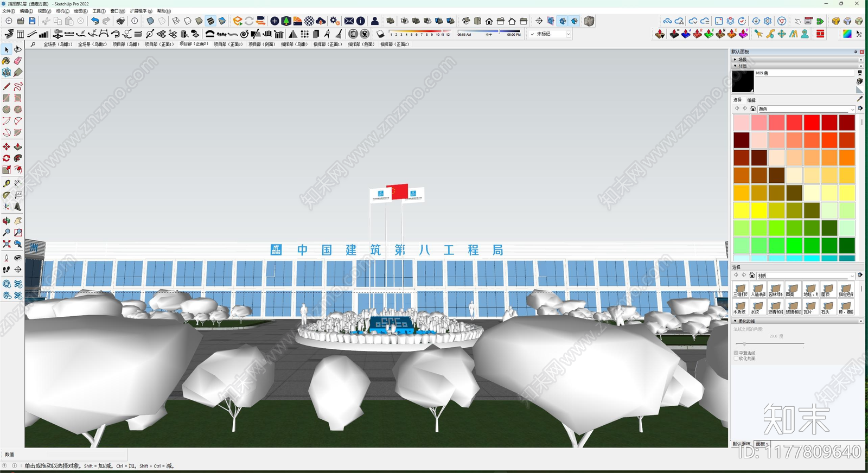The width and height of the screenshot is (868, 473).
Task: Expand the 场景 panel section
Action: [x=735, y=59]
